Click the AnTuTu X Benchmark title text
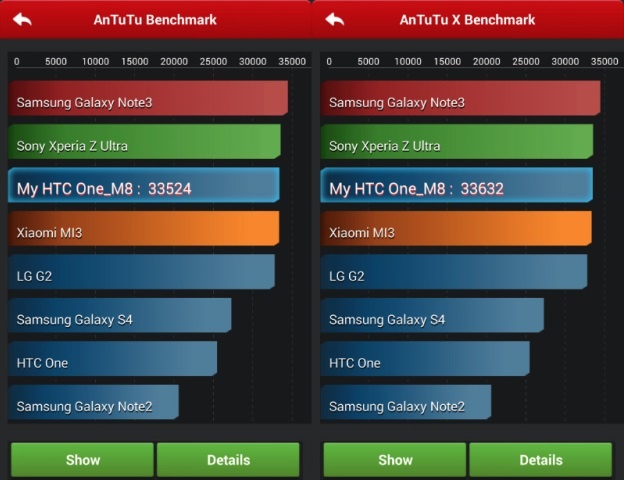 tap(467, 20)
